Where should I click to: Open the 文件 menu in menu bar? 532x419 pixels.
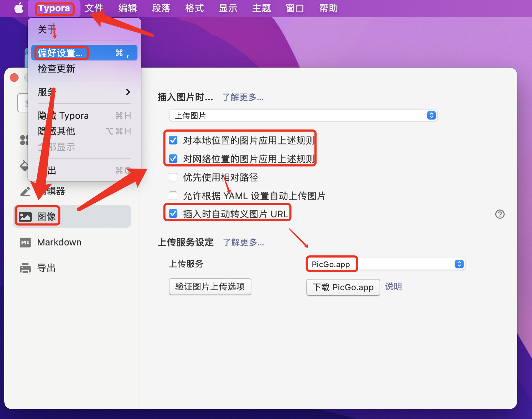click(x=94, y=8)
